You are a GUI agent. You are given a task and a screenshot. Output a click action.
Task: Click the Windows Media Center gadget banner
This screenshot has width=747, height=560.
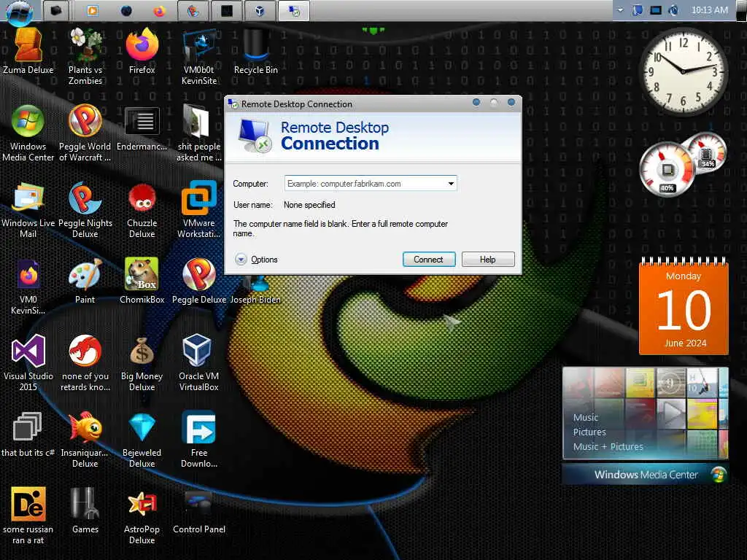(645, 475)
